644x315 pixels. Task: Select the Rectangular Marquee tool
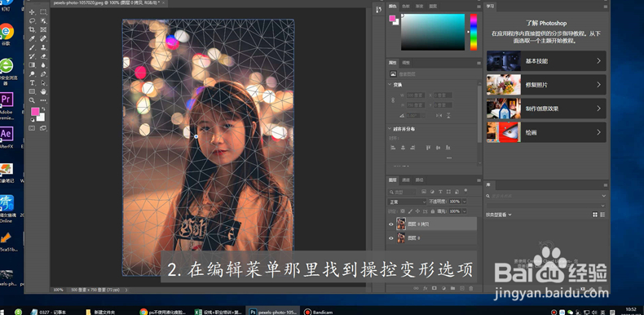(43, 12)
